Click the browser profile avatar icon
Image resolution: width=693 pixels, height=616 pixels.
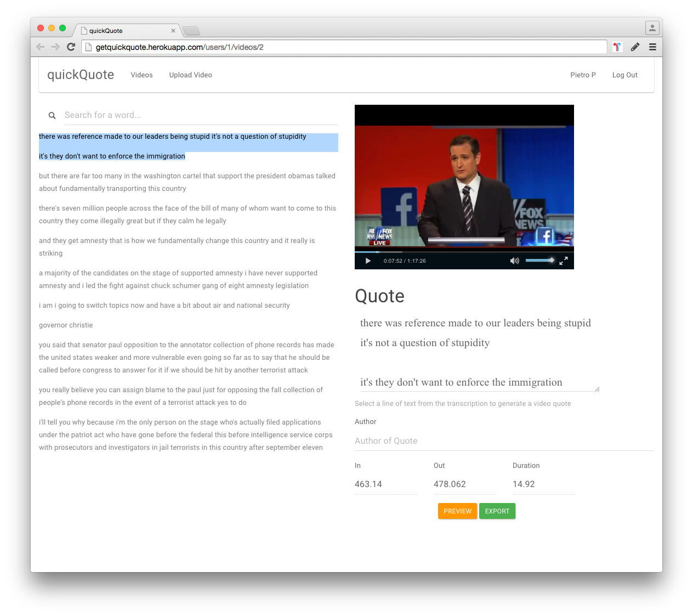tap(652, 27)
